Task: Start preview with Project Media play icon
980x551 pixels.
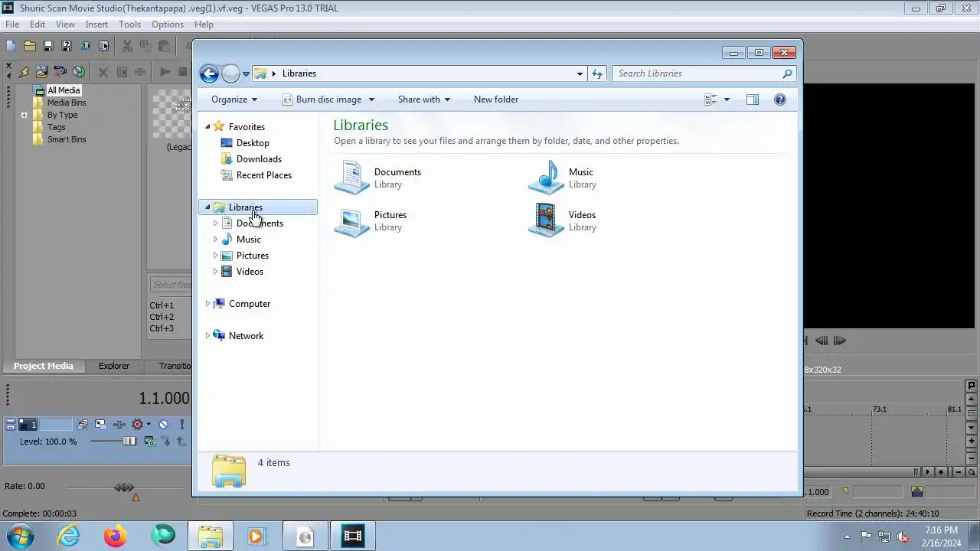Action: point(164,72)
